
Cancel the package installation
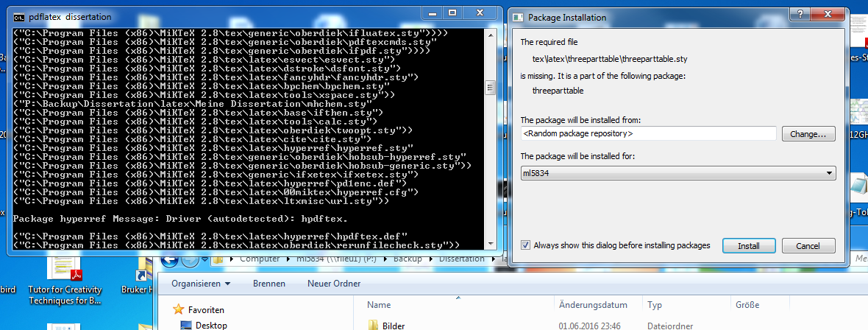[808, 246]
